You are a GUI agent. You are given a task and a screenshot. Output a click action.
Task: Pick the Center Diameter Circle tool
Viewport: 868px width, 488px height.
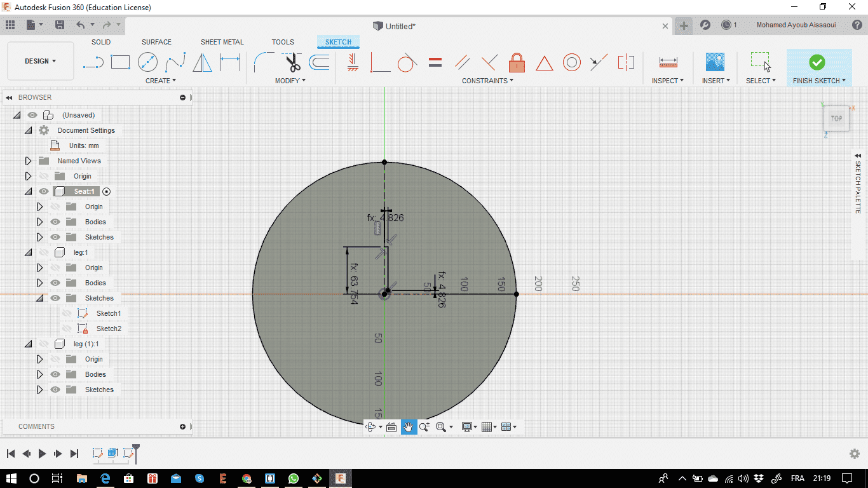tap(147, 62)
